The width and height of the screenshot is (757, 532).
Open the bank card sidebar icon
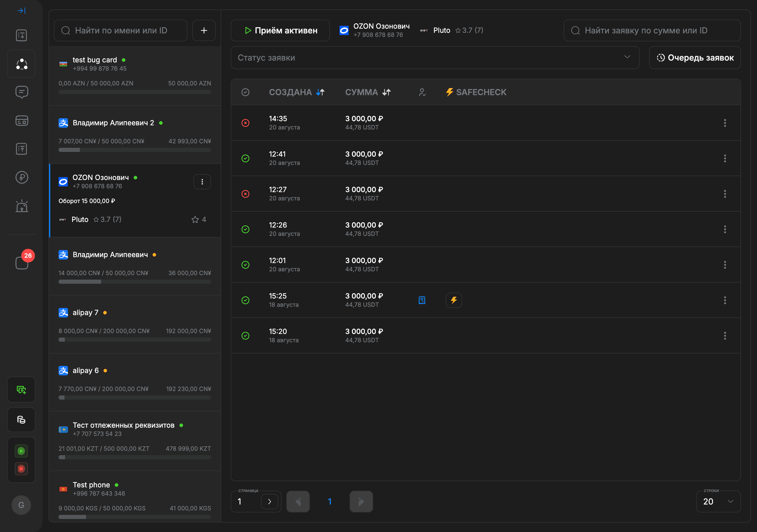[21, 121]
